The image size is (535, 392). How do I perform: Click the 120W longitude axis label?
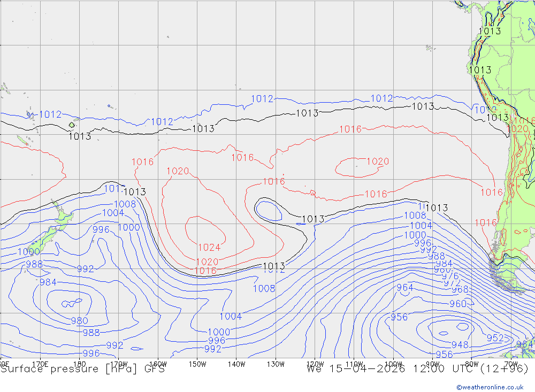pyautogui.click(x=315, y=364)
